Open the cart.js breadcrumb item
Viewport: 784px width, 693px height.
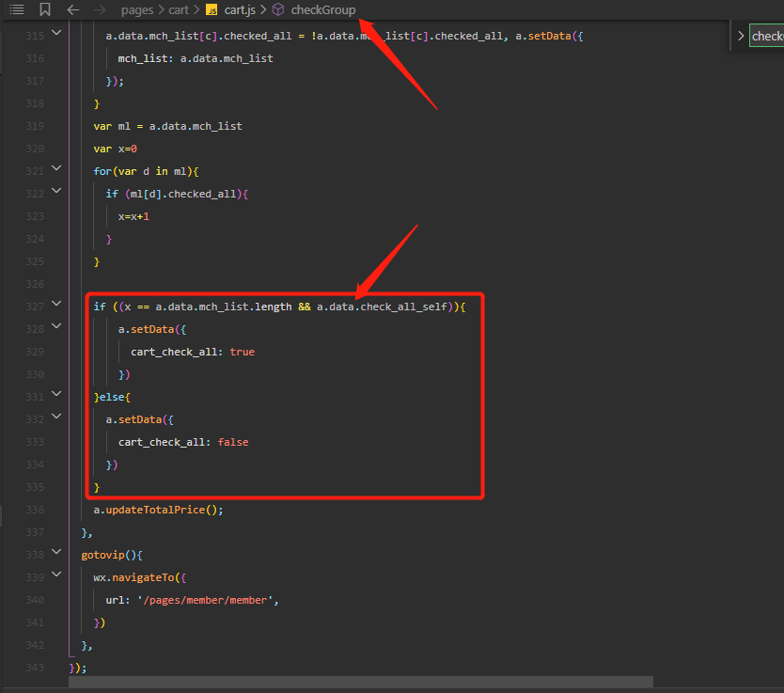240,10
